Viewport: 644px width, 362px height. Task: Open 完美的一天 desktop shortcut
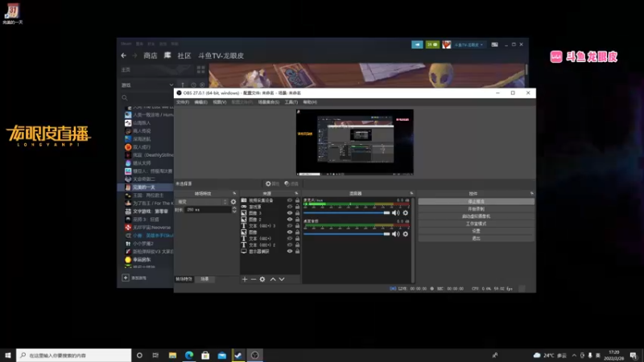[13, 14]
